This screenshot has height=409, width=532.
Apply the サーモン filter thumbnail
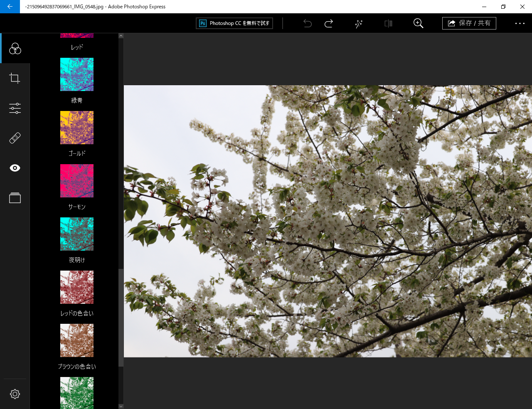click(x=77, y=181)
